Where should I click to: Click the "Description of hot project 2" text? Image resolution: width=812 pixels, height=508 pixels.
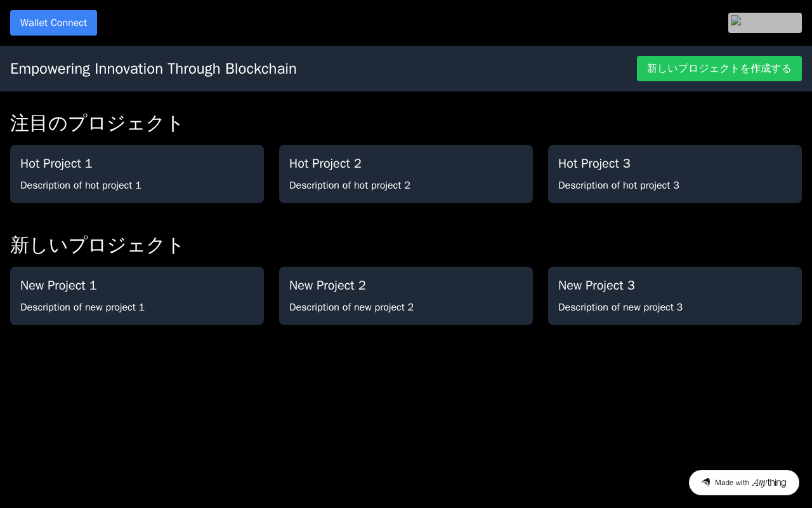350,185
